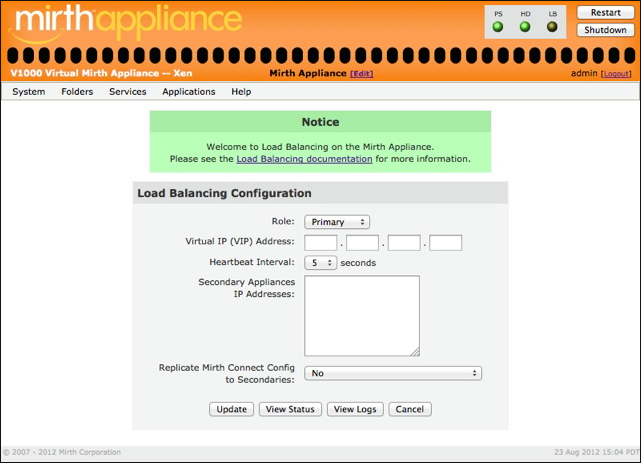This screenshot has width=641, height=463.
Task: Click the third Virtual IP octet field
Action: click(404, 243)
